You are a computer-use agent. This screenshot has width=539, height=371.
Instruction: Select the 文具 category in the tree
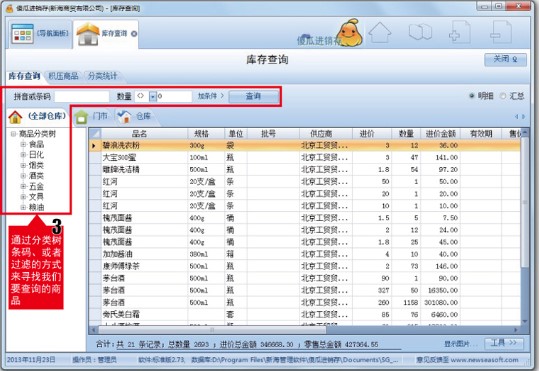36,197
